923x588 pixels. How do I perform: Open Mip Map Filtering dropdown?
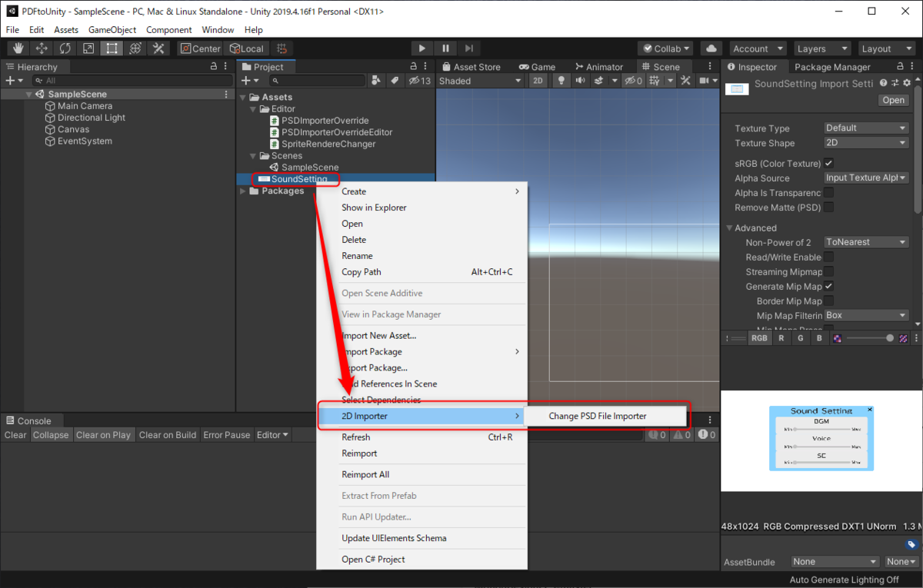866,315
